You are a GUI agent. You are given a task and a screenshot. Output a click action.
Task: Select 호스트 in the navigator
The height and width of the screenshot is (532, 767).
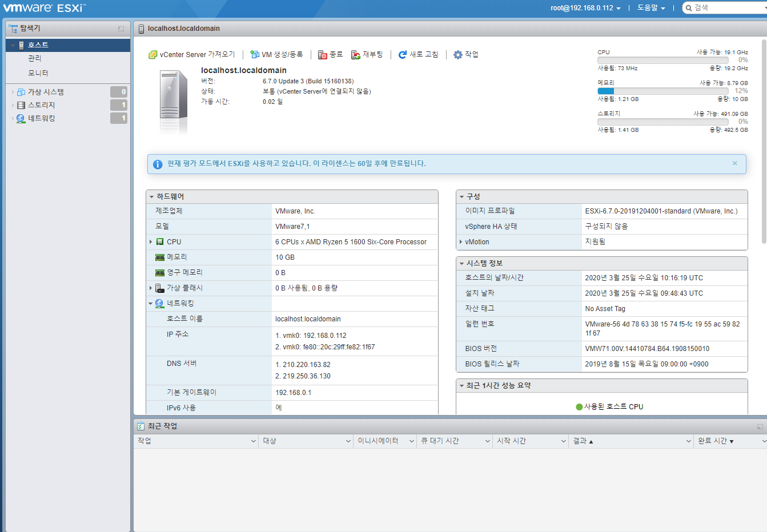pos(68,45)
